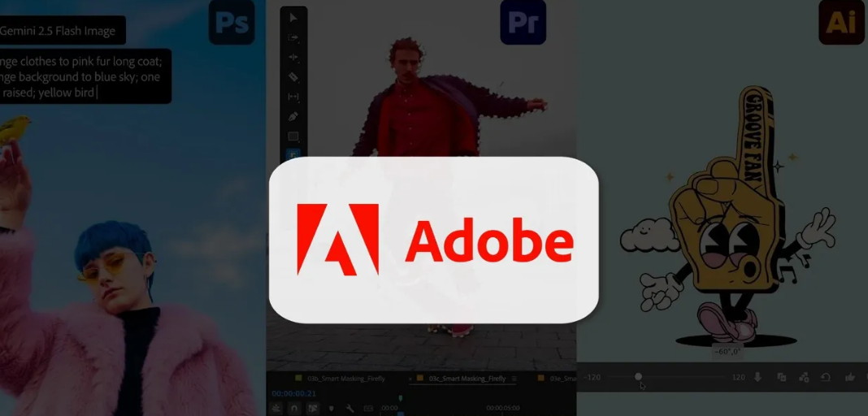Open timeline settings wrench icon
The height and width of the screenshot is (416, 868).
[349, 408]
